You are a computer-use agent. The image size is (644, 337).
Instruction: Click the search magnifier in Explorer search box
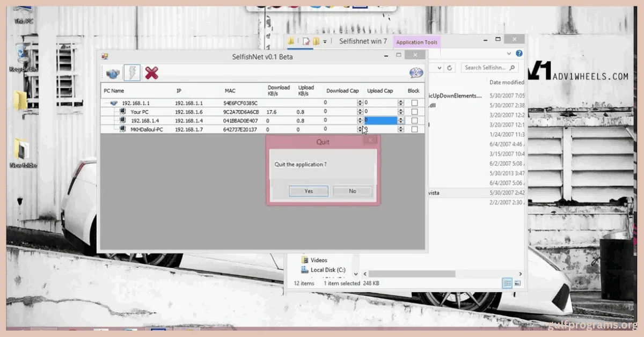click(x=513, y=67)
